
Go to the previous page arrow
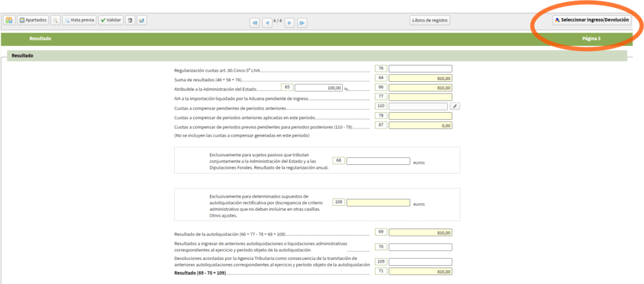pyautogui.click(x=267, y=23)
